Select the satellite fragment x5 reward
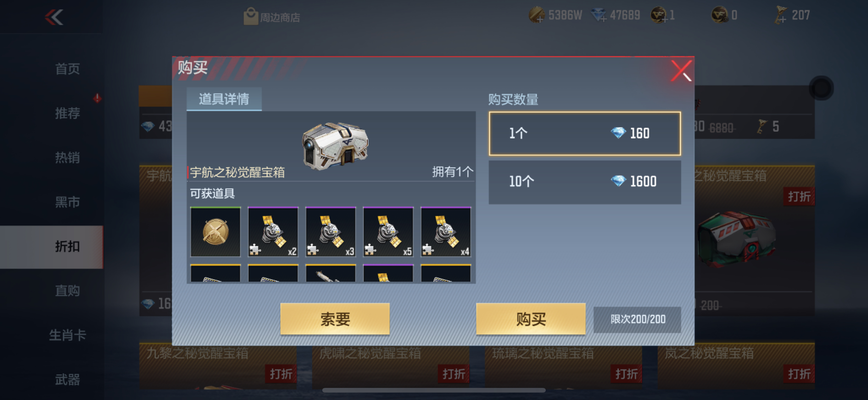Image resolution: width=868 pixels, height=400 pixels. click(388, 232)
